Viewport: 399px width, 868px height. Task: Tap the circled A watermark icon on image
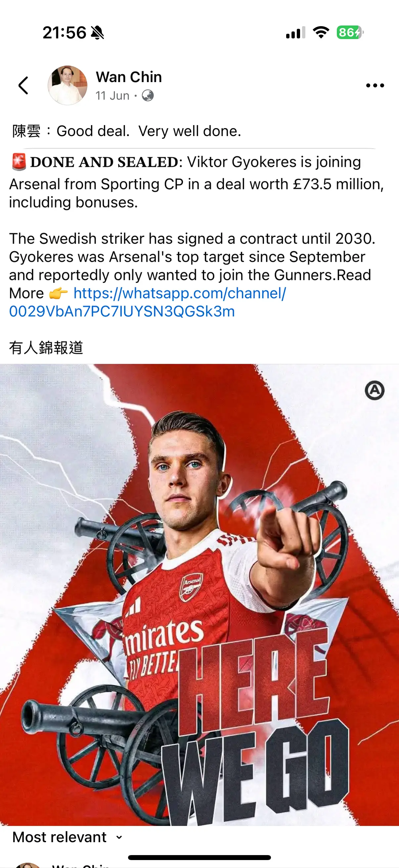375,391
